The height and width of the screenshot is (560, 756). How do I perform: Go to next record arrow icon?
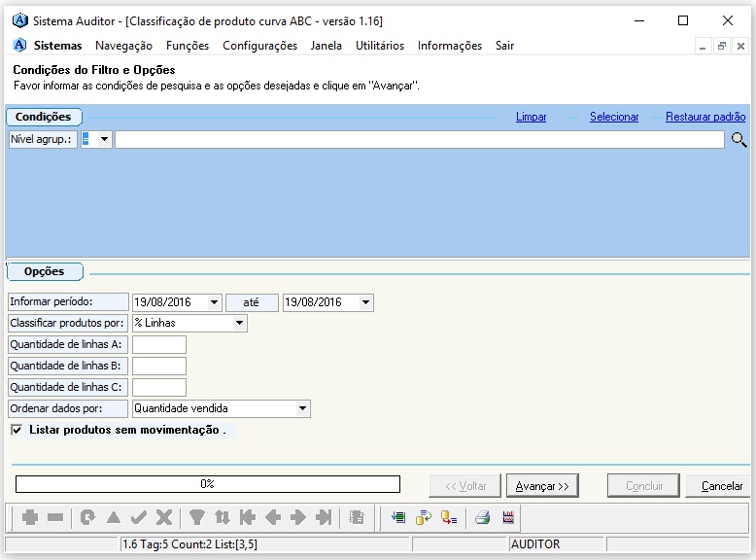point(298,517)
